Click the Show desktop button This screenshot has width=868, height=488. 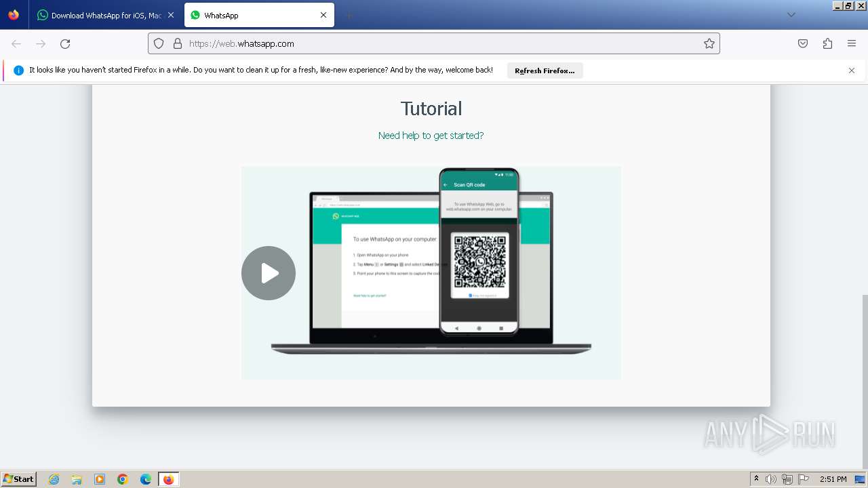[861, 479]
